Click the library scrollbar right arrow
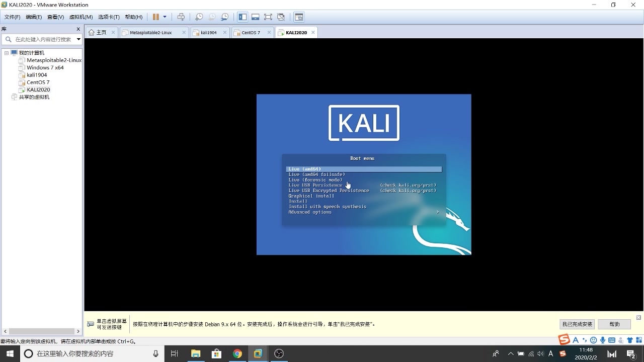The height and width of the screenshot is (362, 644). [x=78, y=331]
